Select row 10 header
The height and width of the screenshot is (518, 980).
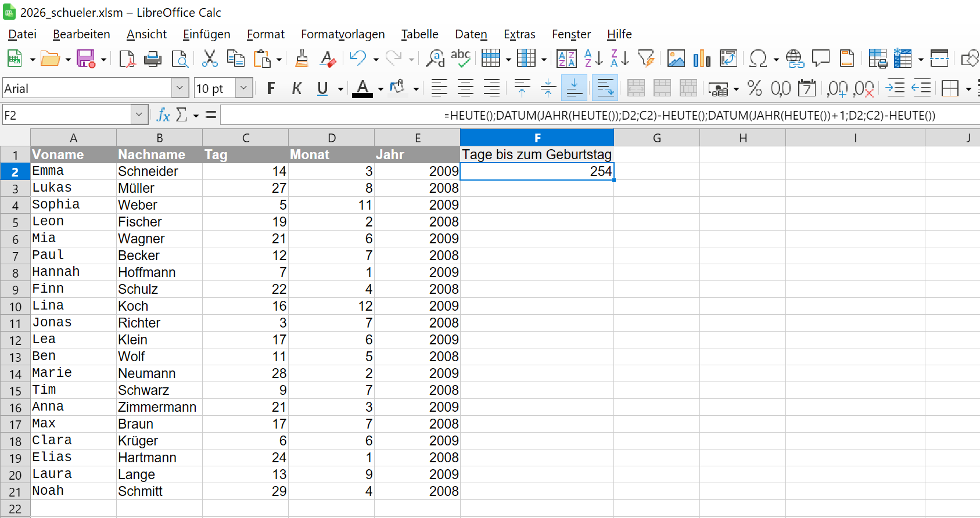[15, 306]
